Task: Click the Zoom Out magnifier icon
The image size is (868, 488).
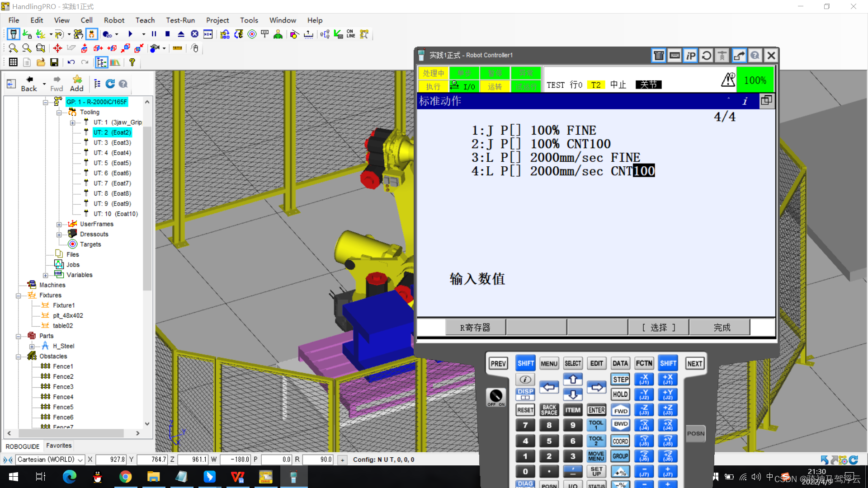Action: coord(27,48)
